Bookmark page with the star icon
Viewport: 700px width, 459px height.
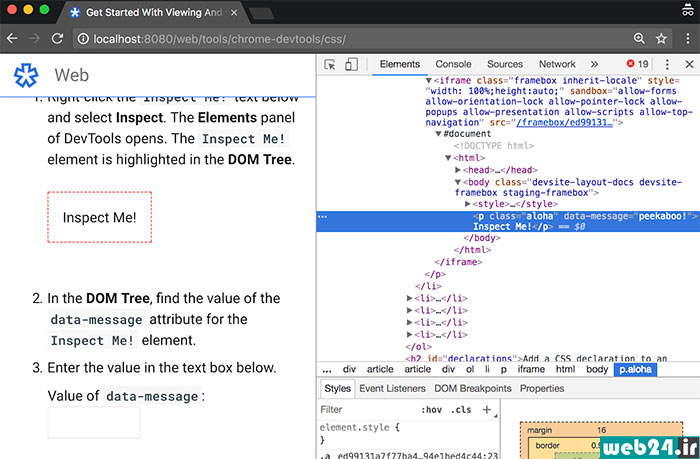point(661,39)
